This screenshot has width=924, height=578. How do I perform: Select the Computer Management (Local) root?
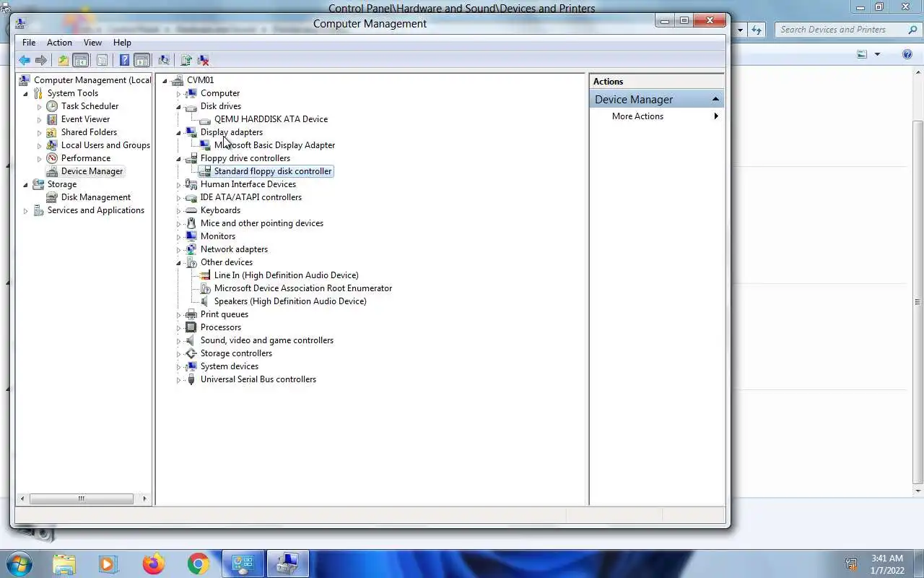[x=92, y=80]
